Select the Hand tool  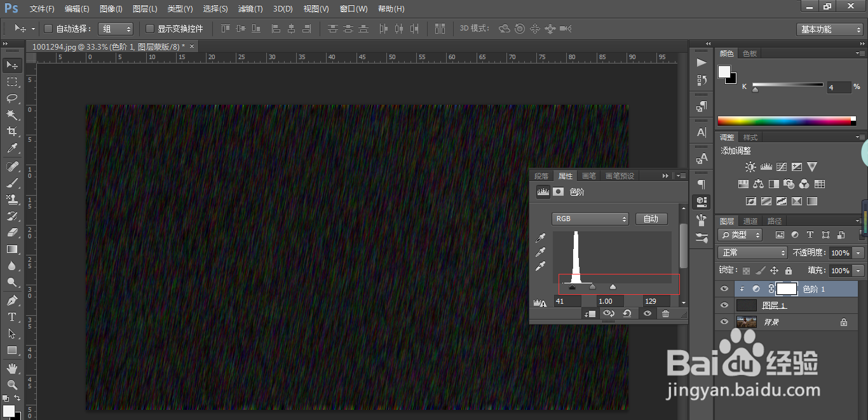point(11,369)
